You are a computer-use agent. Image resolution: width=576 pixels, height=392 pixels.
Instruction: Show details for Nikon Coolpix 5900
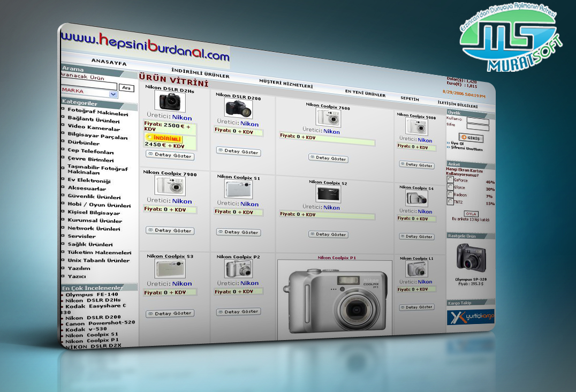(x=416, y=164)
